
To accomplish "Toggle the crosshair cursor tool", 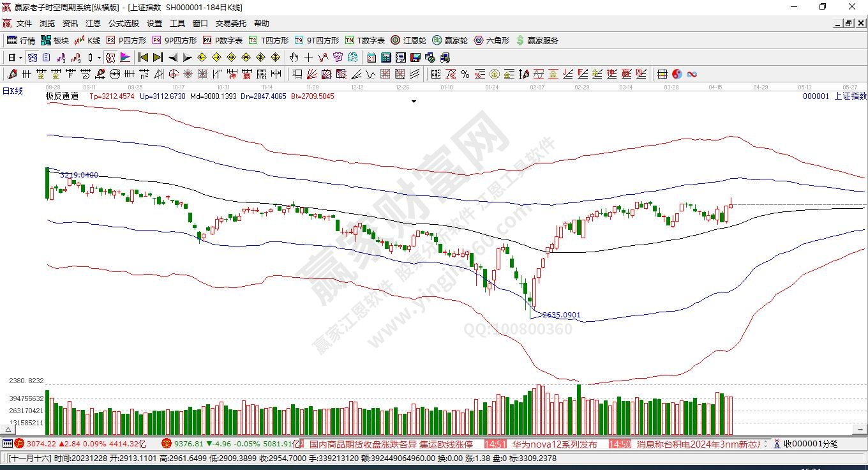I will pos(308,57).
